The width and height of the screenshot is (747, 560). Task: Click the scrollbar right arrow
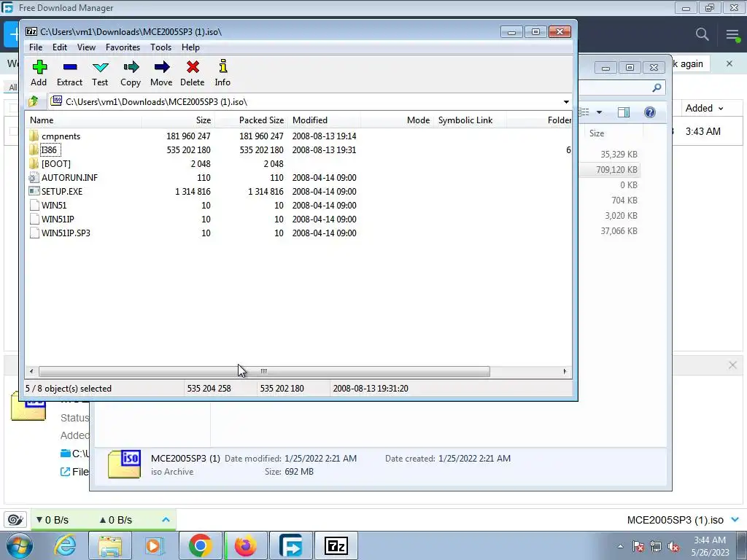tap(565, 371)
